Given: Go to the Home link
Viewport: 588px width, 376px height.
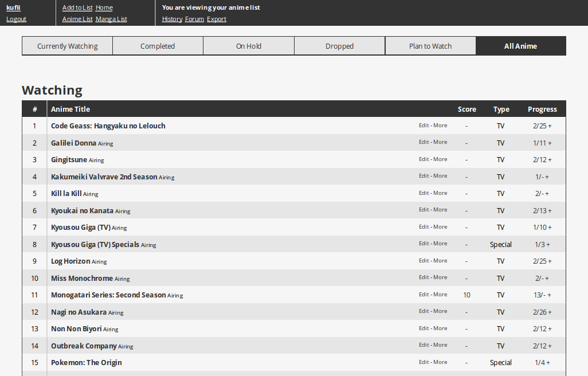Looking at the screenshot, I should [104, 7].
